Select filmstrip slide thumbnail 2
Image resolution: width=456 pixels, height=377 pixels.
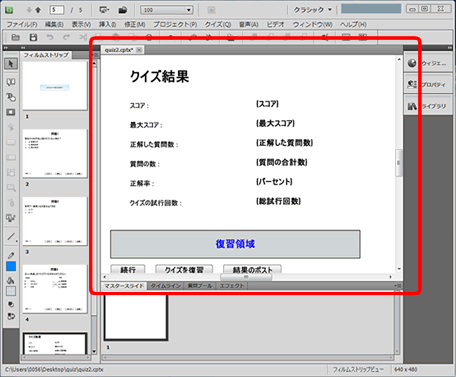[55, 153]
